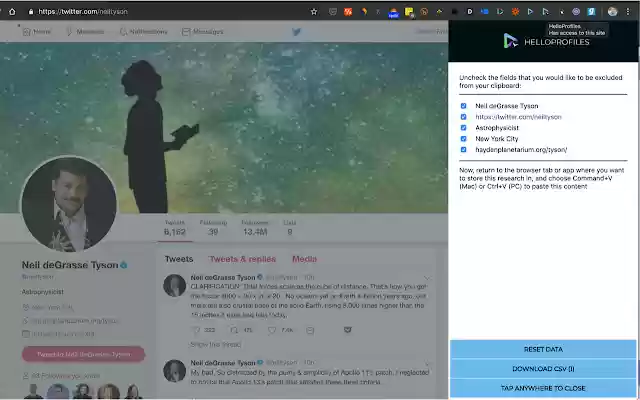Click avatar of the 'My bad' tweet
640x400 pixels.
175,371
